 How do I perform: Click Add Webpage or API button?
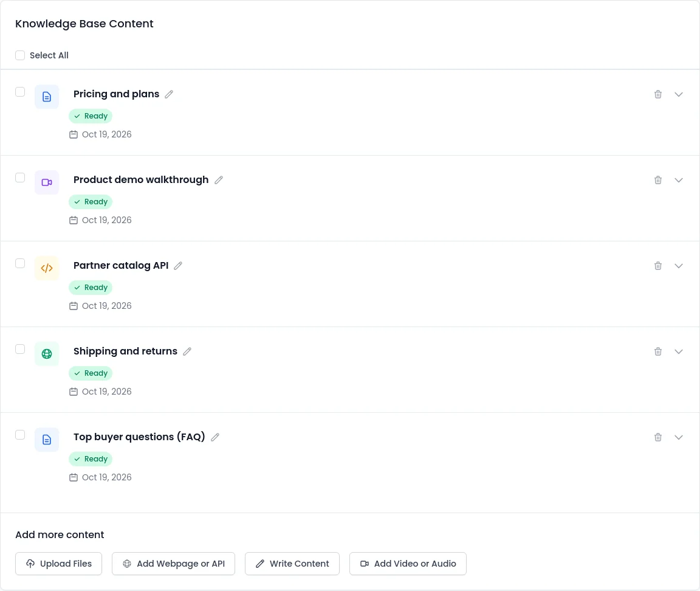point(173,564)
